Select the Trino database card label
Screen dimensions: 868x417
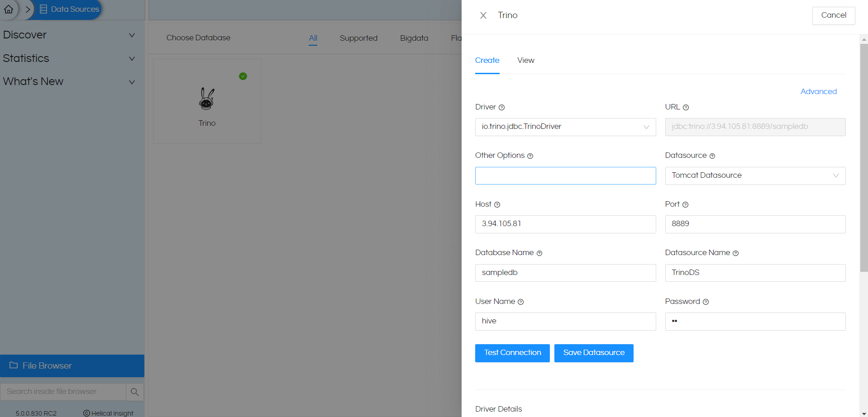click(x=207, y=123)
